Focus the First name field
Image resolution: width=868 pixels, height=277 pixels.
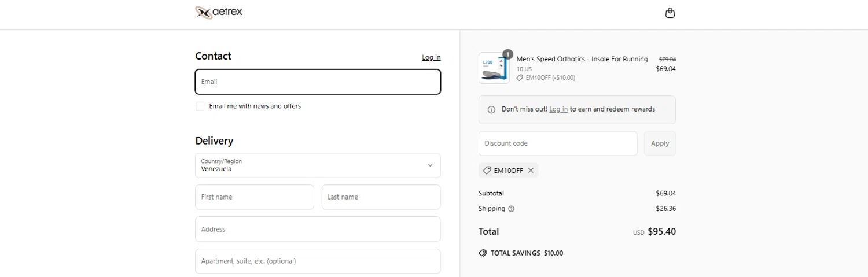point(255,197)
